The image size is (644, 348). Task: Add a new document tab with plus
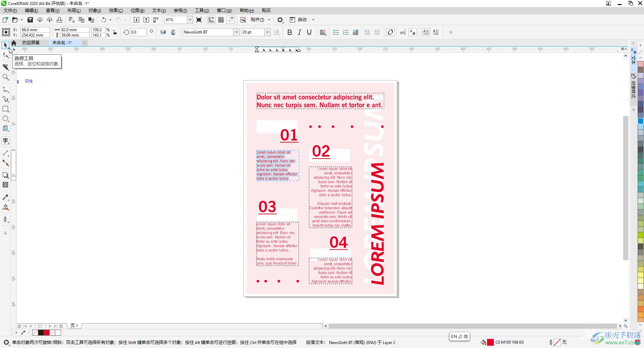tap(85, 43)
